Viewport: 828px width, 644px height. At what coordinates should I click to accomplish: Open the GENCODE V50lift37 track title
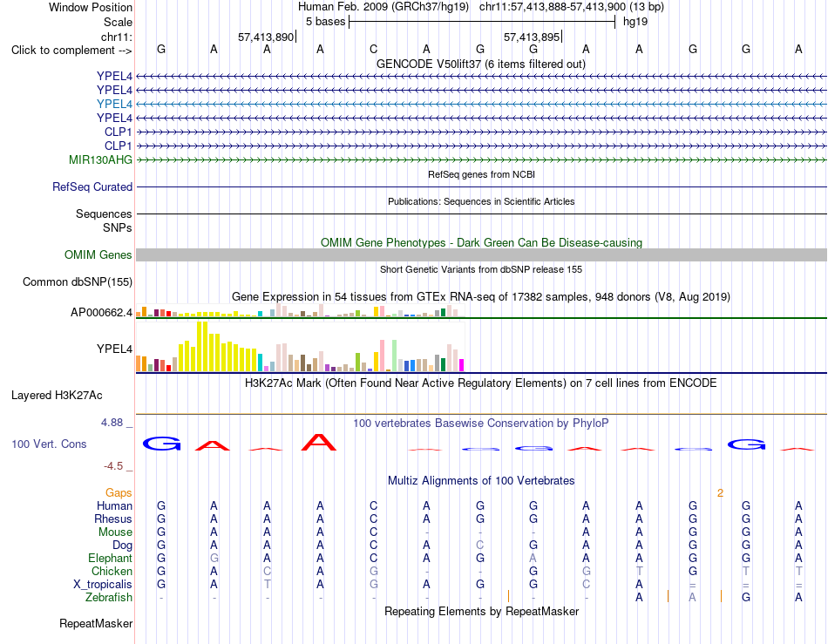[x=481, y=64]
